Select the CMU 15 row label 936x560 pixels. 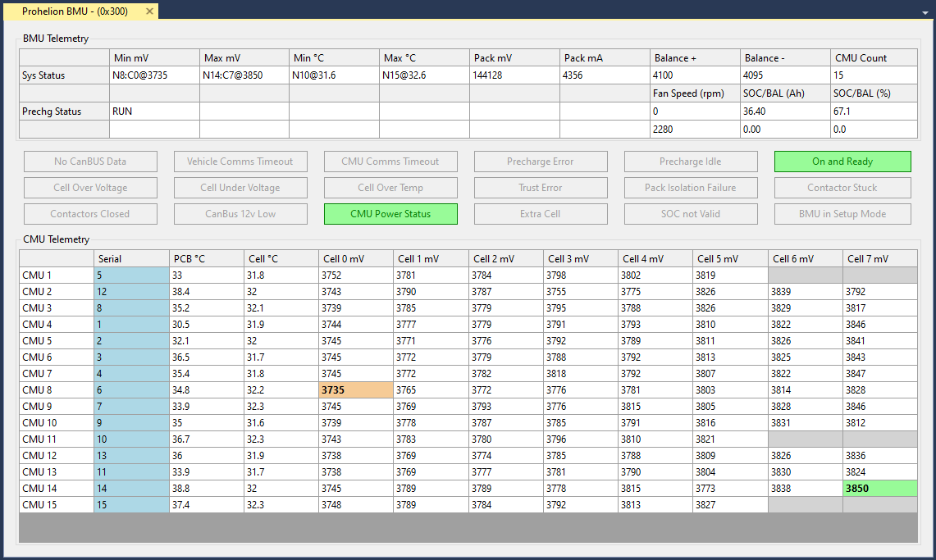coord(57,505)
